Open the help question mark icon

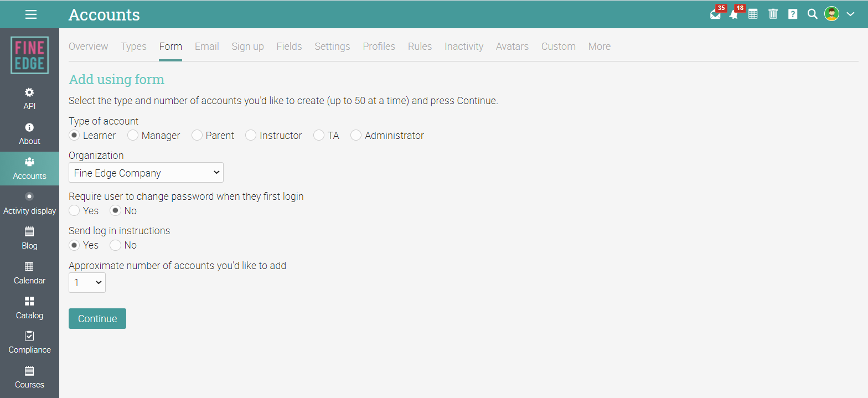(x=793, y=14)
